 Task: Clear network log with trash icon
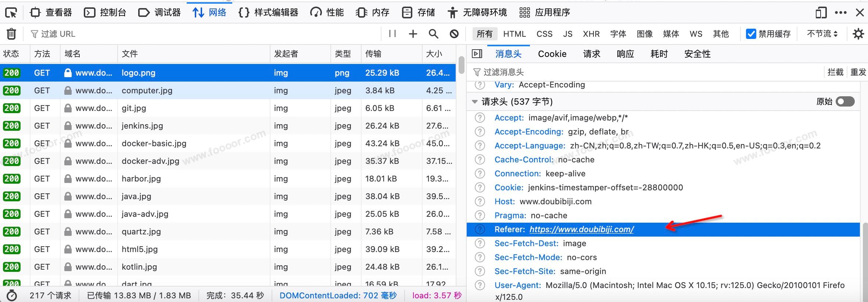click(11, 34)
